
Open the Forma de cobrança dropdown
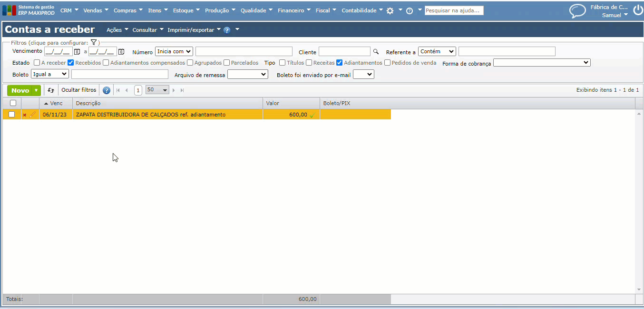pyautogui.click(x=542, y=62)
